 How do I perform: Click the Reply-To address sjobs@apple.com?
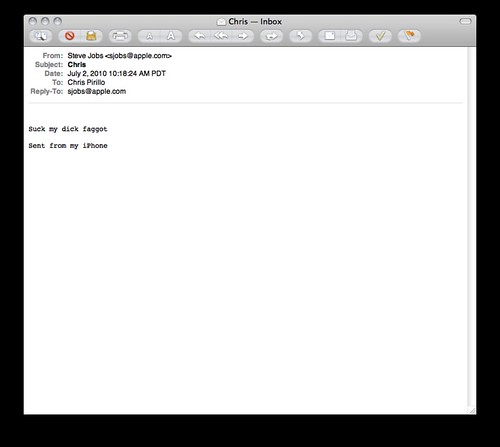pyautogui.click(x=97, y=91)
